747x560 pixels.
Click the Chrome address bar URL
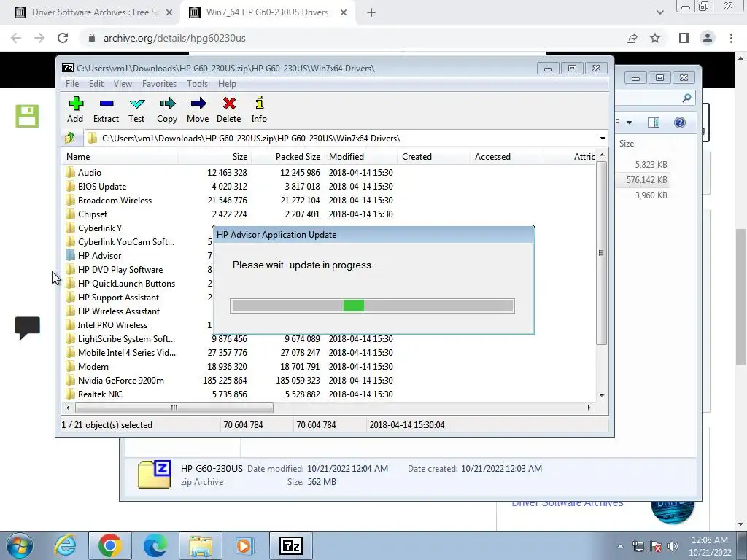click(174, 38)
